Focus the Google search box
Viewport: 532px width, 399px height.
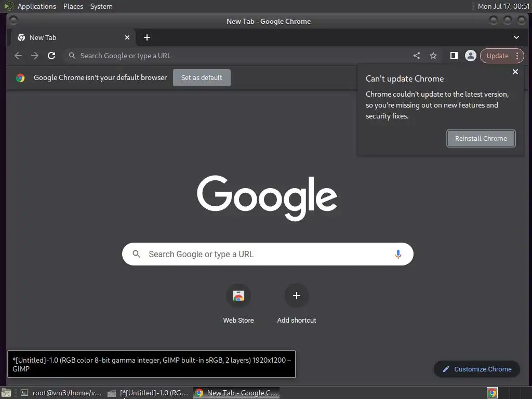click(268, 254)
